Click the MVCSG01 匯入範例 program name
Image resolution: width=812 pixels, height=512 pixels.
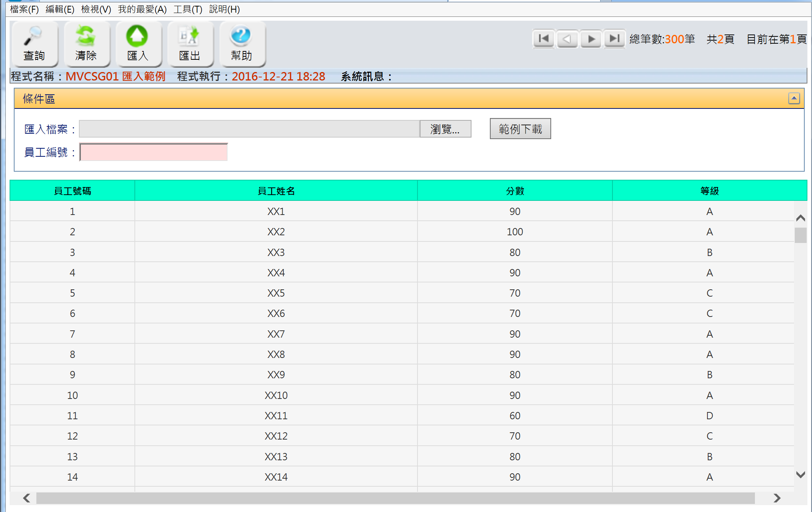tap(115, 76)
